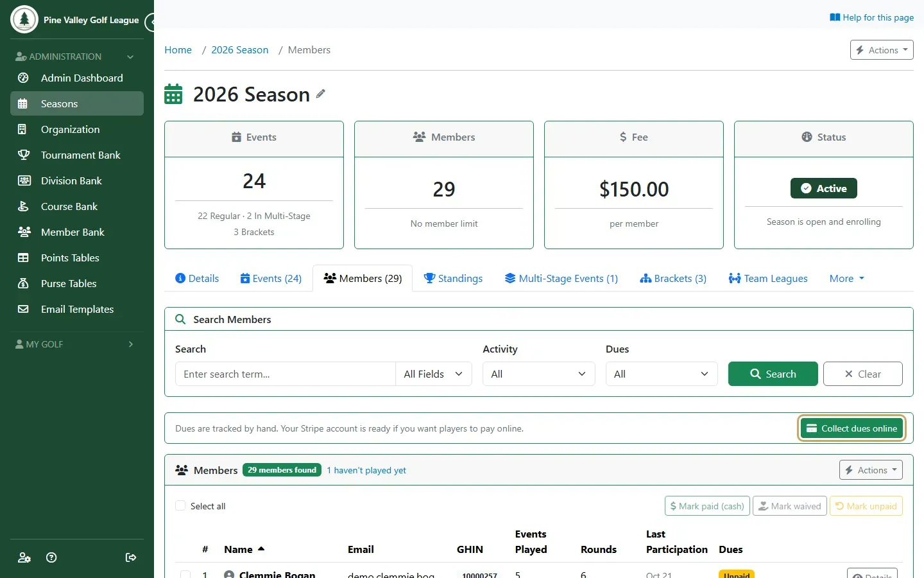Click the search term input field
This screenshot has height=578, width=924.
tap(286, 374)
